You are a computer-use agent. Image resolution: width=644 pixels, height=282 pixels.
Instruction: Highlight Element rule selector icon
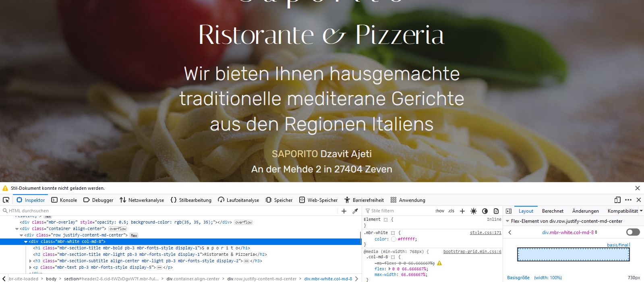coord(385,220)
